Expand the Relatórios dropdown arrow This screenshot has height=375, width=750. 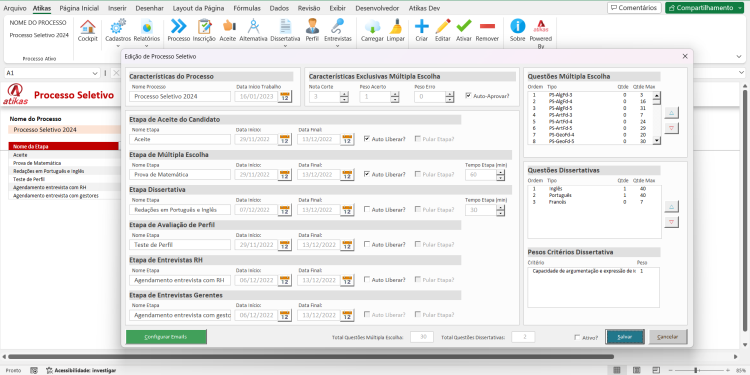(x=146, y=46)
